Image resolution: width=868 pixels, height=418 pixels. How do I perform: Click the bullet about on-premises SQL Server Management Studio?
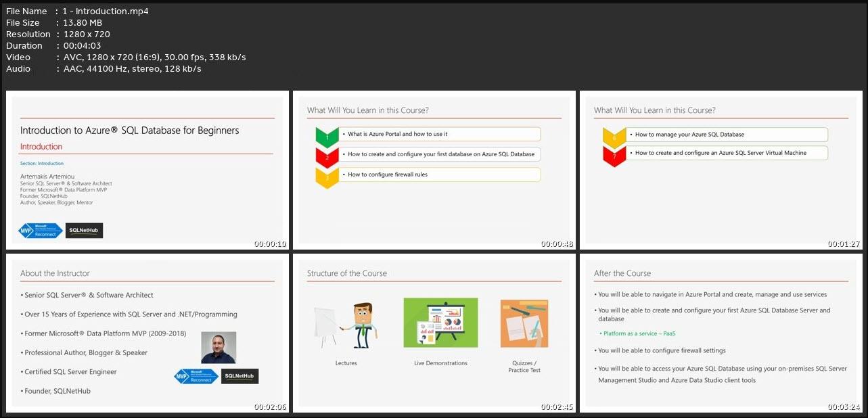(x=721, y=375)
